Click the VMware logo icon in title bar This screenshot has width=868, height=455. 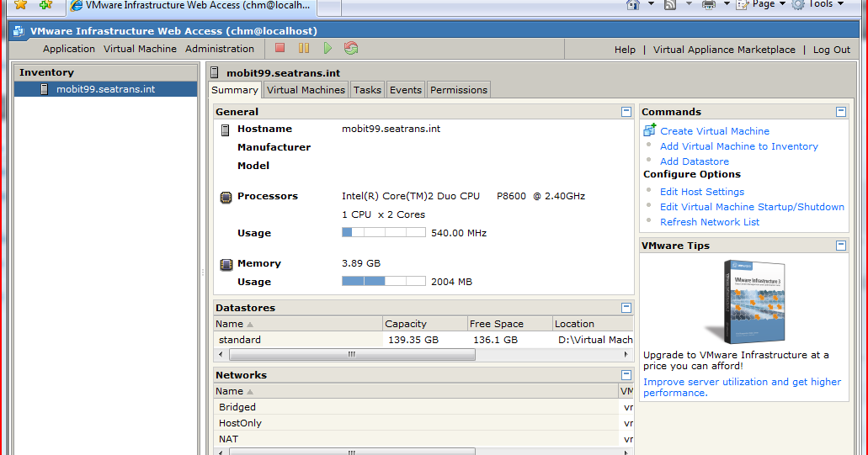(19, 31)
